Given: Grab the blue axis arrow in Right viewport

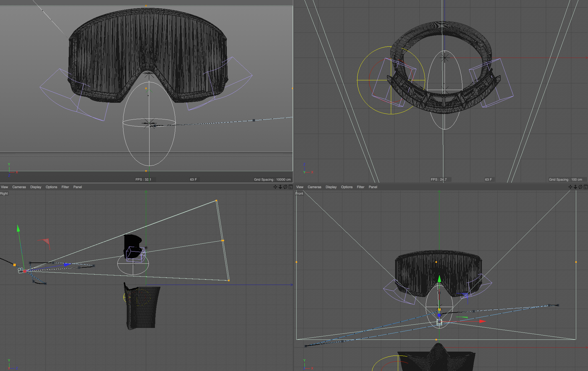Looking at the screenshot, I should tap(67, 265).
